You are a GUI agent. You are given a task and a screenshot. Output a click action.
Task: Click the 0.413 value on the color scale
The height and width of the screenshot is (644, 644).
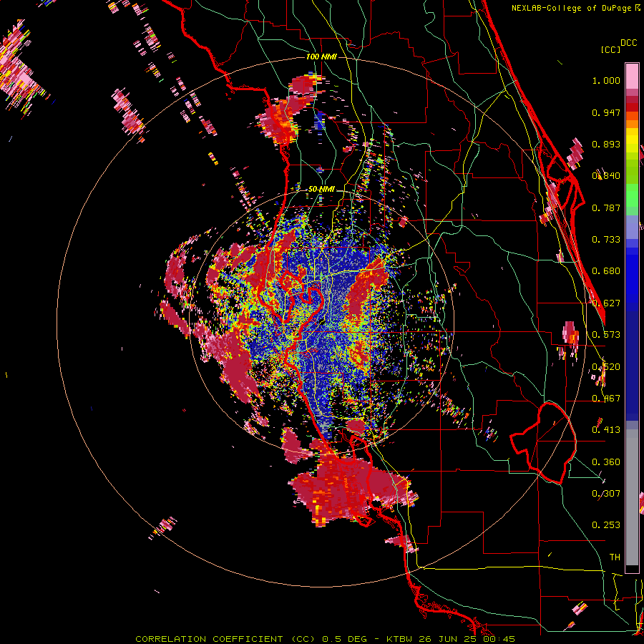pos(606,430)
